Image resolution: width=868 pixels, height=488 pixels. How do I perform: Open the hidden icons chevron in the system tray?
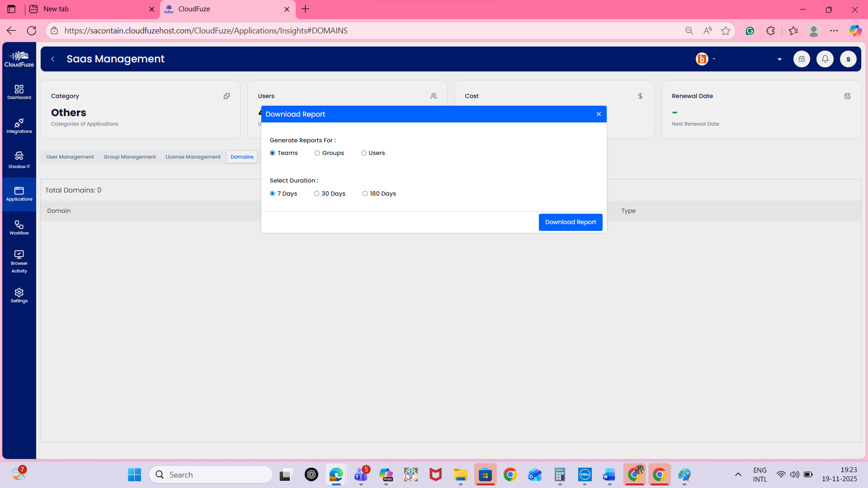[x=738, y=474]
